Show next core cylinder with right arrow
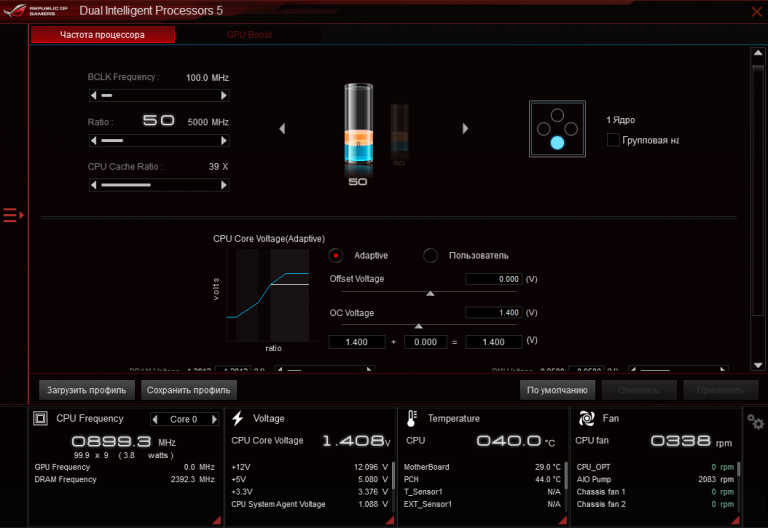 point(465,128)
